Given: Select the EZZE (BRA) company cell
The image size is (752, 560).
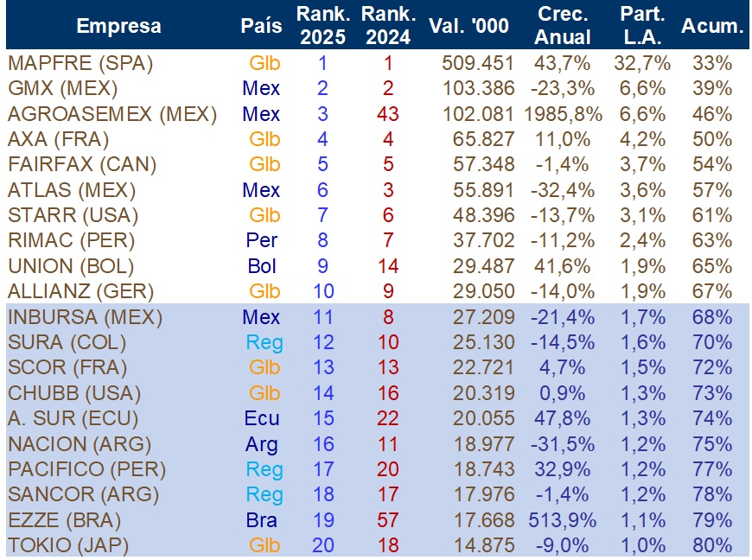Looking at the screenshot, I should coord(64,520).
